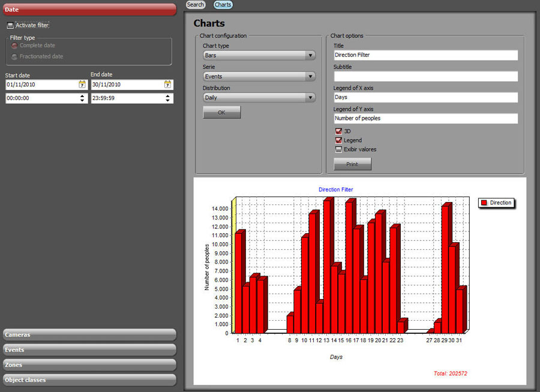Viewport: 540px width, 392px height.
Task: Switch to the Search tab
Action: point(196,5)
